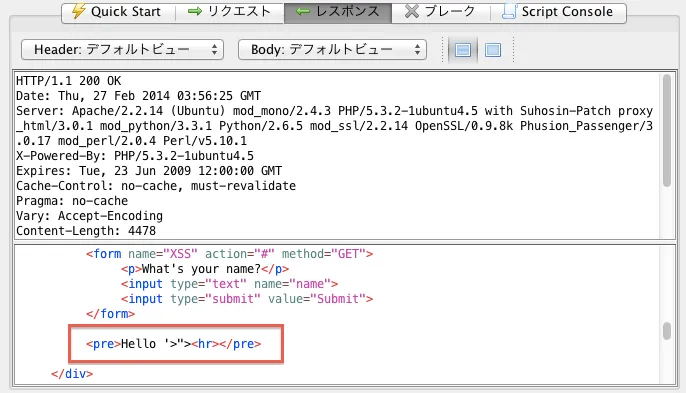Click the input type="submit" line
This screenshot has height=393, width=686.
[x=247, y=298]
